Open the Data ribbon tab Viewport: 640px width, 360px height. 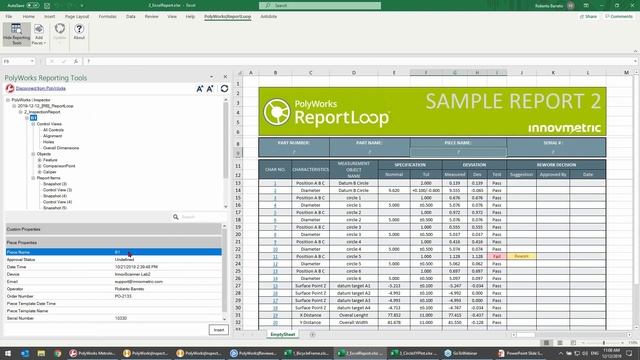coord(131,16)
